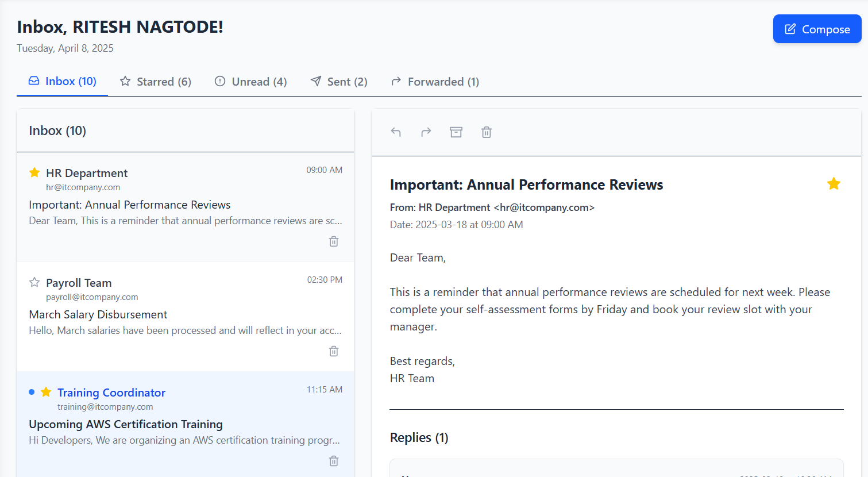Viewport: 868px width, 477px height.
Task: Click the trash icon under the HR Department email
Action: [333, 241]
